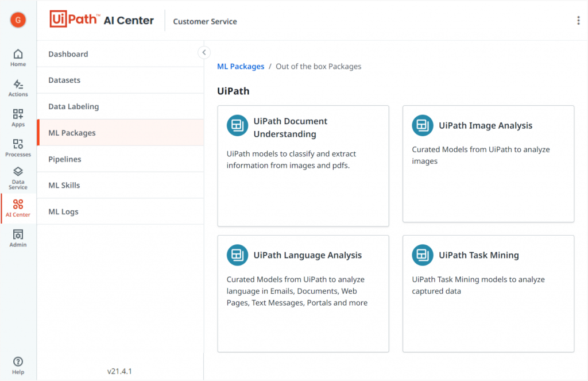Go to Apps in the left rail
Screen dimensions: 588x381
point(18,118)
